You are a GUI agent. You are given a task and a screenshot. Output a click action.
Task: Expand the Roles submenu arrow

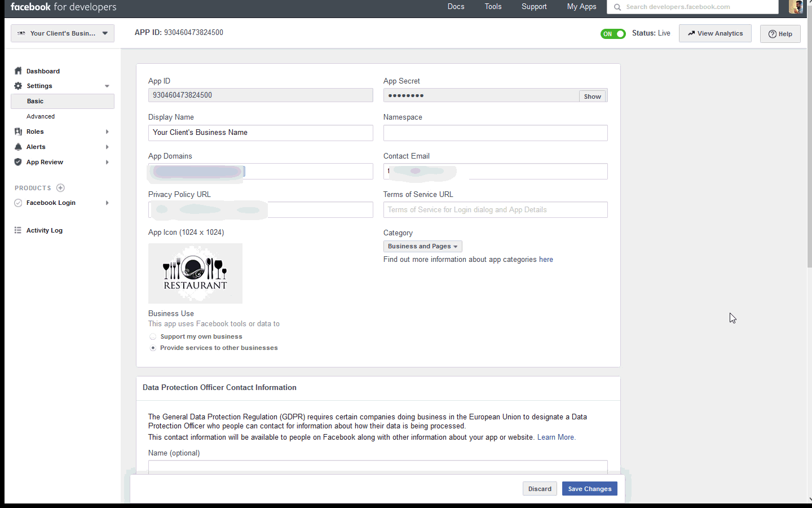pos(107,132)
